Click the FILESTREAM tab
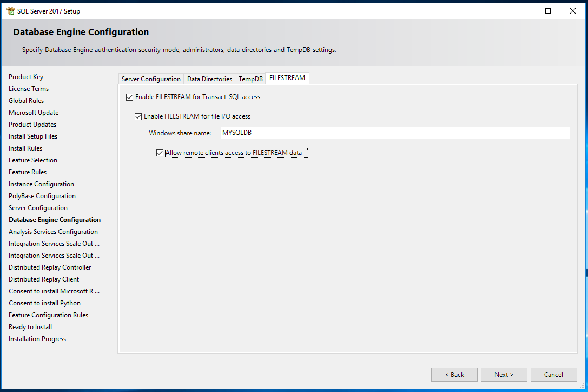Screen dimensions: 588x392 click(x=287, y=79)
